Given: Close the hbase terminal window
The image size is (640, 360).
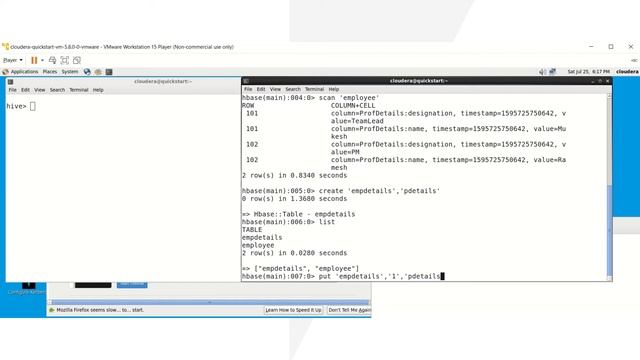Looking at the screenshot, I should tap(607, 81).
